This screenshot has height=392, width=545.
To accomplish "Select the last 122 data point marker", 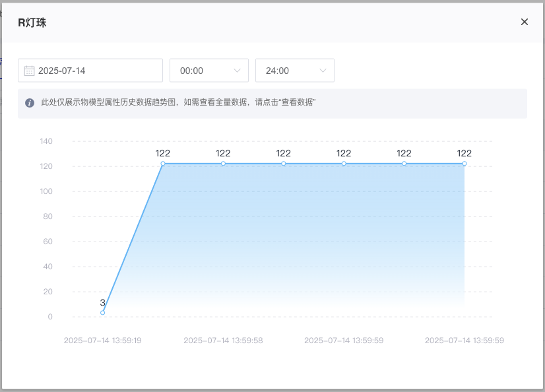I will (465, 164).
